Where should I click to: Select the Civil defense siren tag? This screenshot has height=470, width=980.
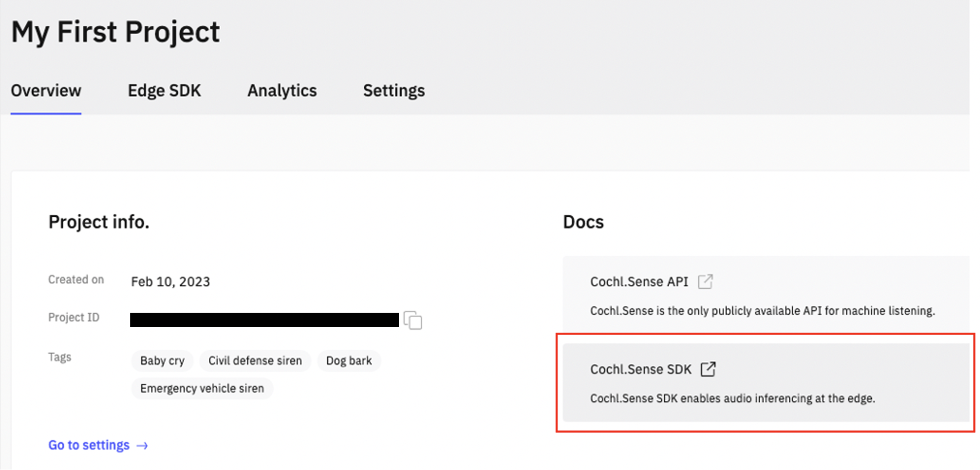(255, 361)
